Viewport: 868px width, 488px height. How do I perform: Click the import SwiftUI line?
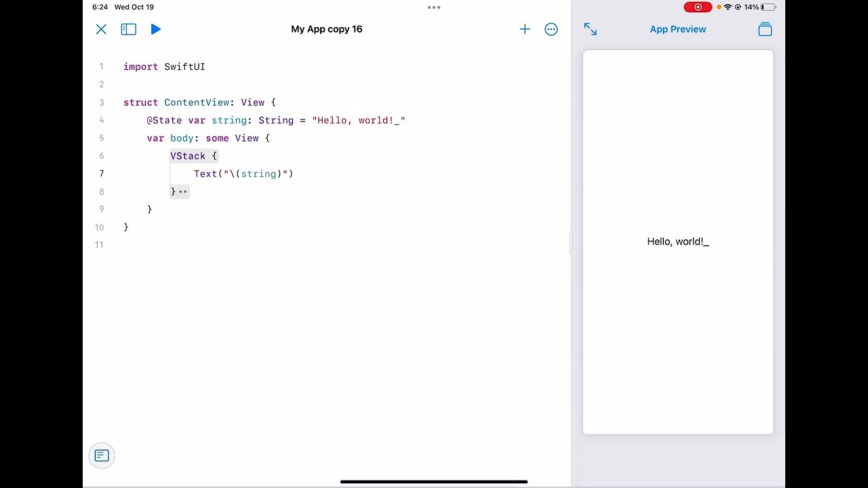click(164, 66)
